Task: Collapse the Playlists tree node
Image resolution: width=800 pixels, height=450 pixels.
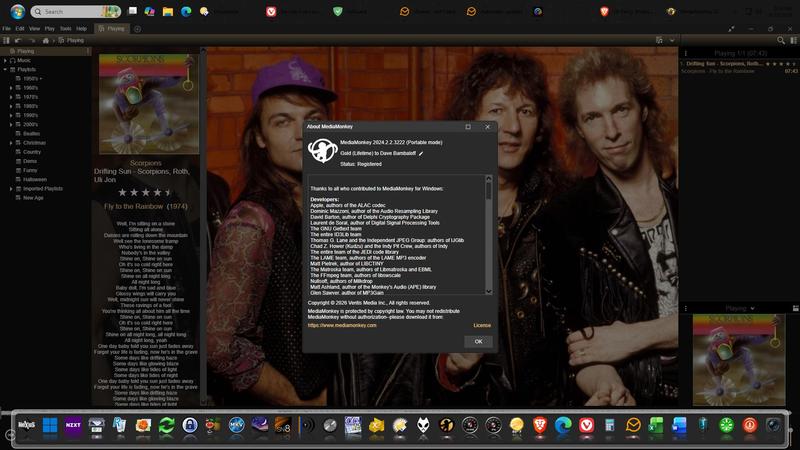Action: [x=5, y=69]
